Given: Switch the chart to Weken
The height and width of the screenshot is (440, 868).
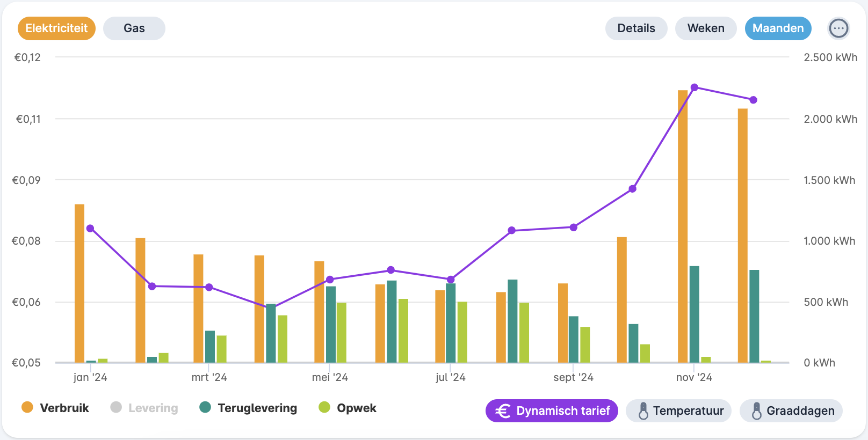Looking at the screenshot, I should pos(705,28).
